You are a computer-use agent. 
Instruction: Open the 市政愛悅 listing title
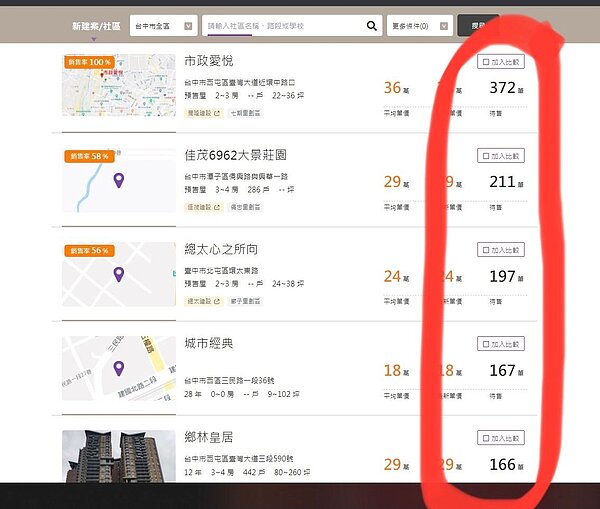[x=209, y=61]
